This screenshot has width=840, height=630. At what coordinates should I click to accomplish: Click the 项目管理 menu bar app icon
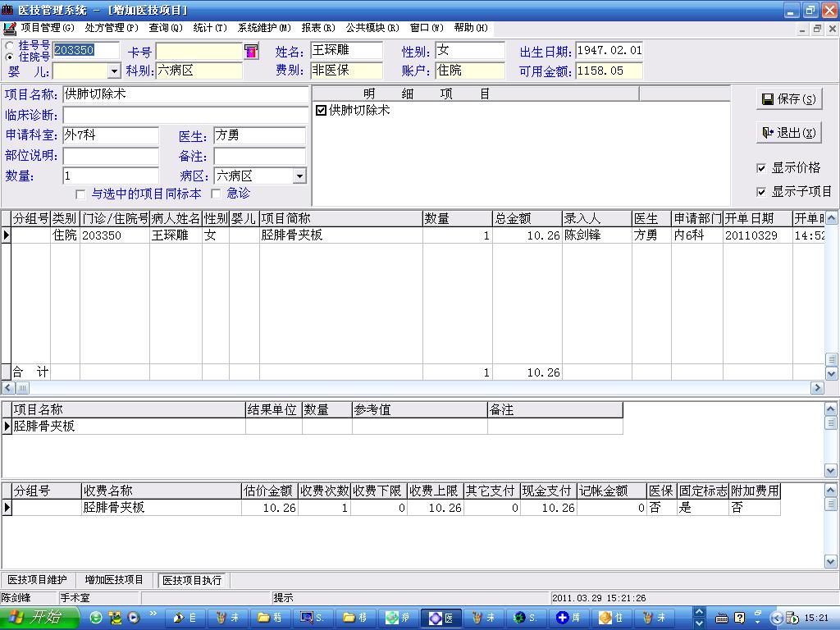(x=10, y=28)
